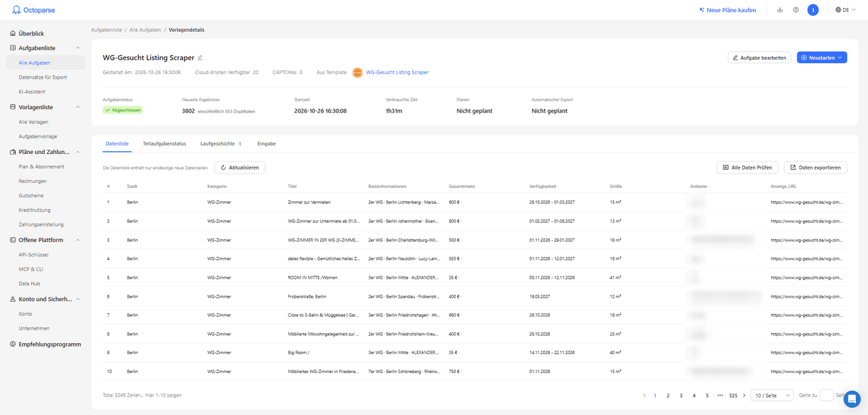This screenshot has width=868, height=415.
Task: Click the previous page arrow in pagination
Action: pyautogui.click(x=644, y=395)
